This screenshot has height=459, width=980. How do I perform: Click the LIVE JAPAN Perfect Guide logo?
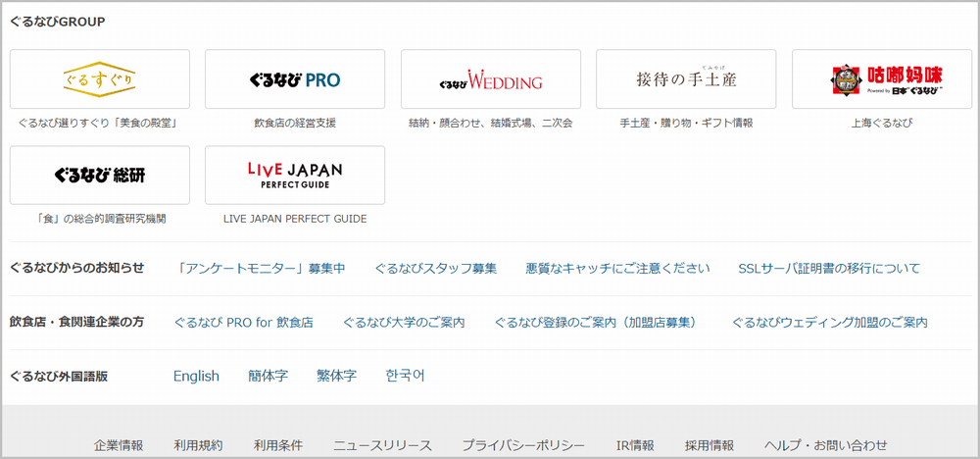point(294,175)
